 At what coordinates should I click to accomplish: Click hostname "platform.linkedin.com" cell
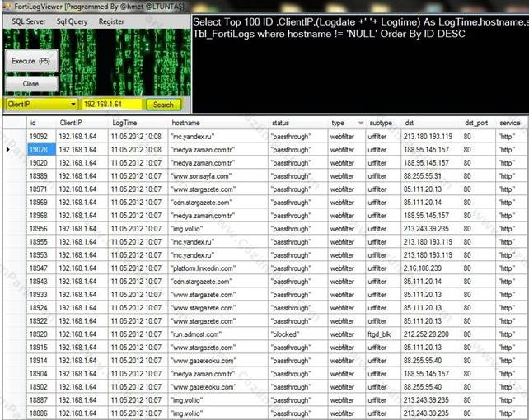(x=218, y=268)
